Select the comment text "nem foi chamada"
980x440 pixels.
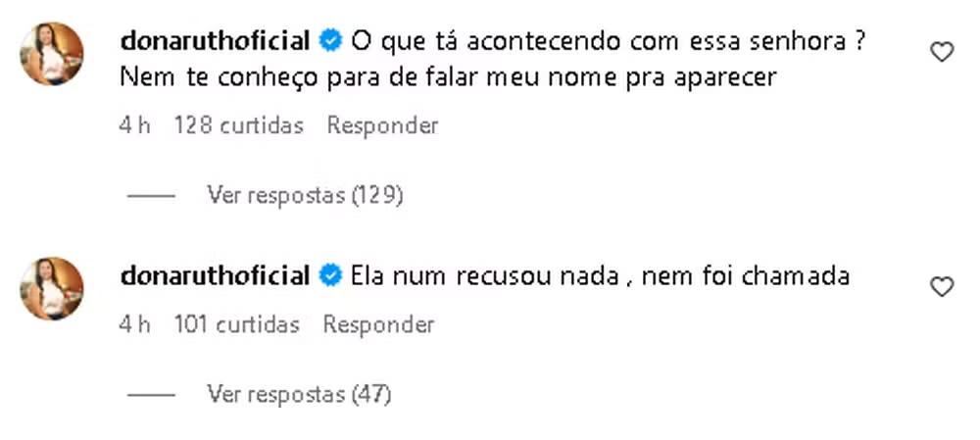click(746, 275)
